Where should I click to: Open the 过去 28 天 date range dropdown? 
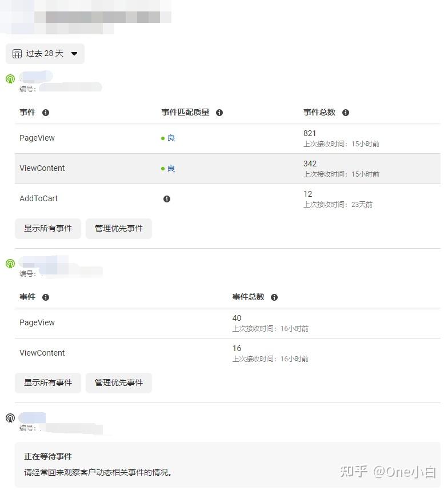coord(45,53)
